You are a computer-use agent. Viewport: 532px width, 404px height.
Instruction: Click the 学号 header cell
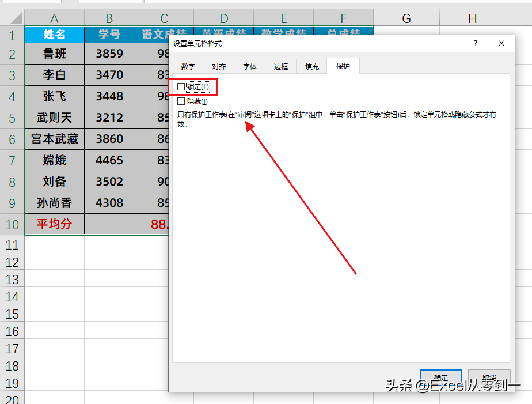(x=109, y=34)
